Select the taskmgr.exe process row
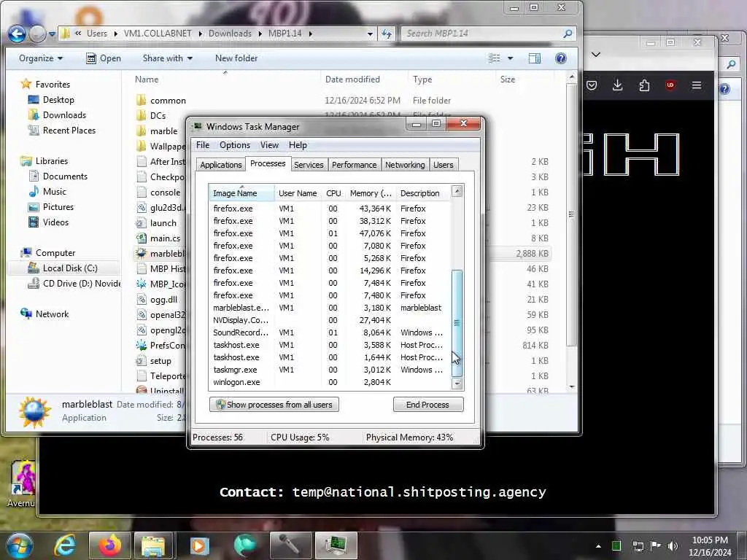Viewport: 747px width, 560px height. click(x=330, y=370)
